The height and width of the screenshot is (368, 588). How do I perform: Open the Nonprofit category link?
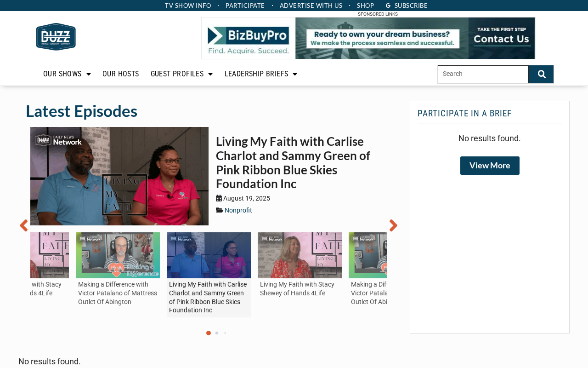tap(238, 210)
